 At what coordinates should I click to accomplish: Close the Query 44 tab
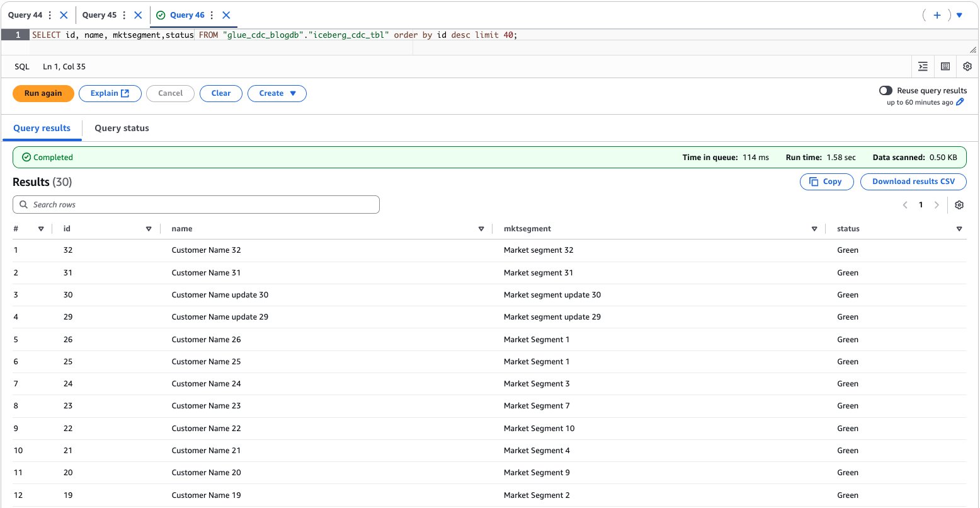(64, 15)
